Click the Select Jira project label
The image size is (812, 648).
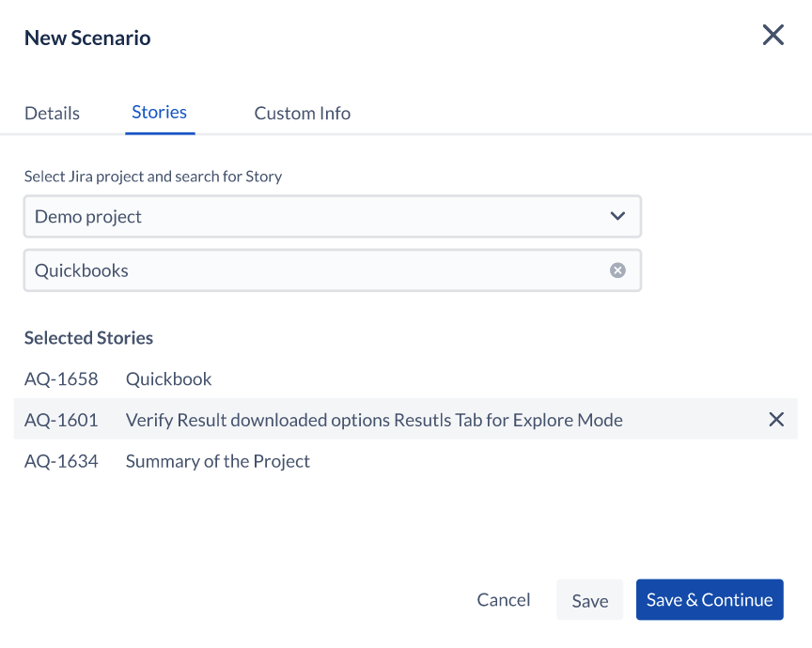[x=153, y=177]
